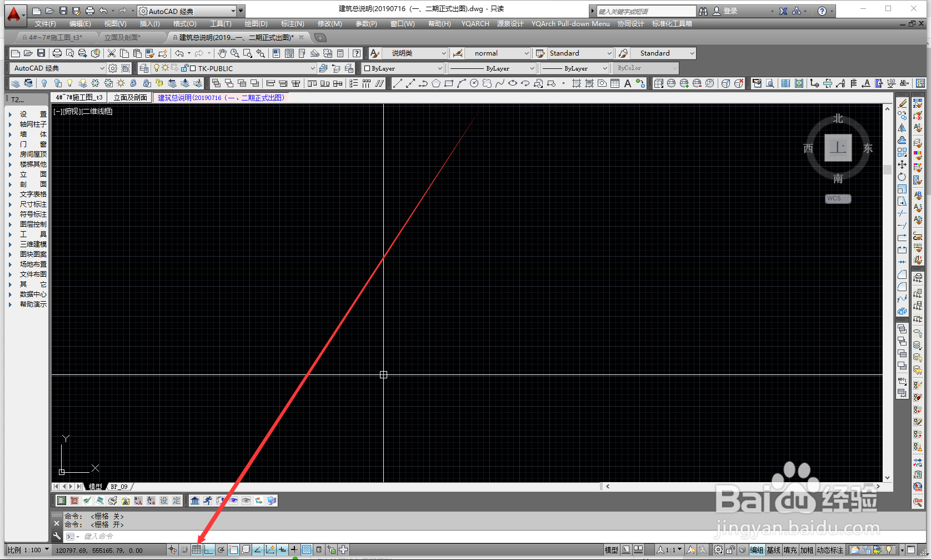This screenshot has height=560, width=931.
Task: Toggle Snap mode in the status bar
Action: tap(184, 550)
